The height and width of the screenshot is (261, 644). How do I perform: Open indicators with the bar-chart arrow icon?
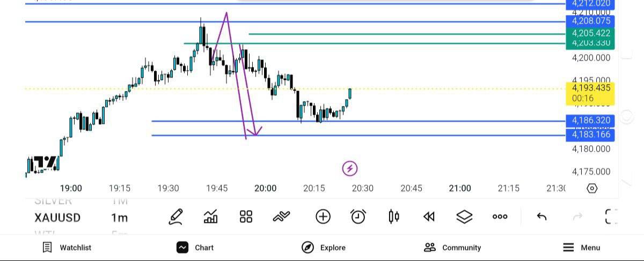(211, 217)
